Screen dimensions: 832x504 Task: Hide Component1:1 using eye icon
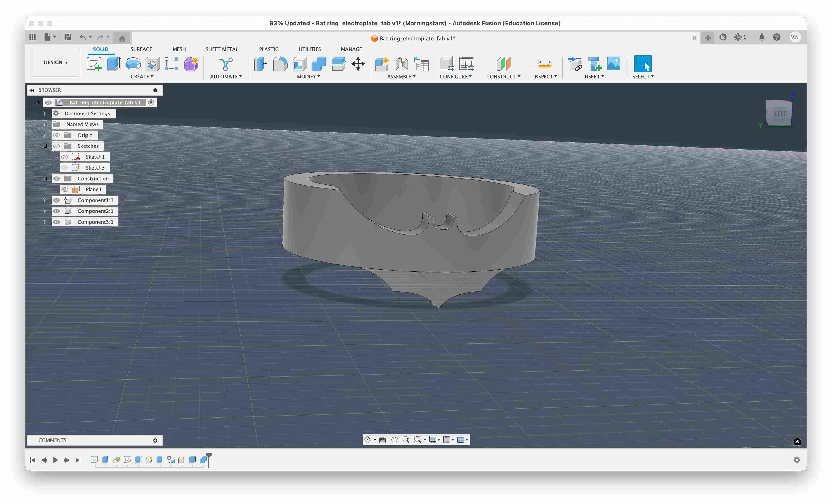[56, 200]
